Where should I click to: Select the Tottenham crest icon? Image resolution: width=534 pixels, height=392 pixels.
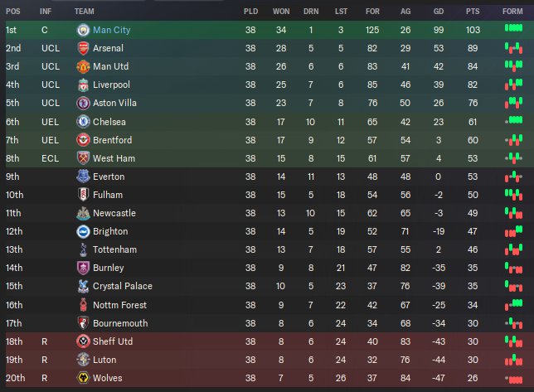coord(83,249)
